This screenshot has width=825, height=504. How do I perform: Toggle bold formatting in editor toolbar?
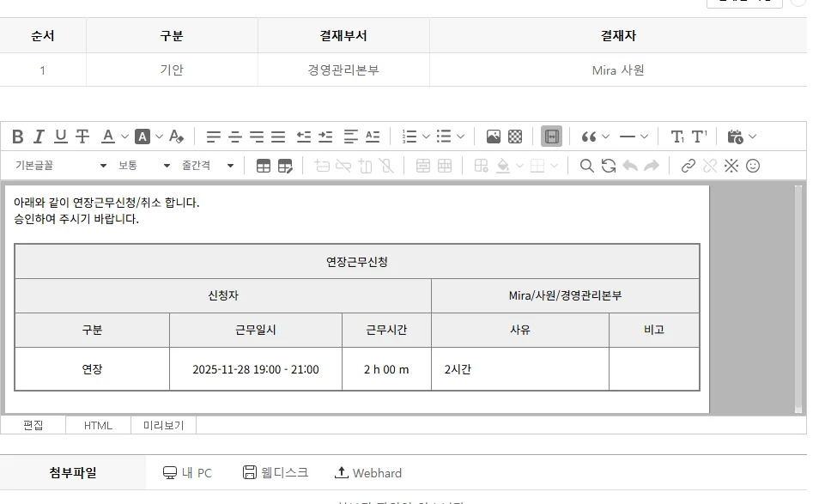click(x=17, y=137)
